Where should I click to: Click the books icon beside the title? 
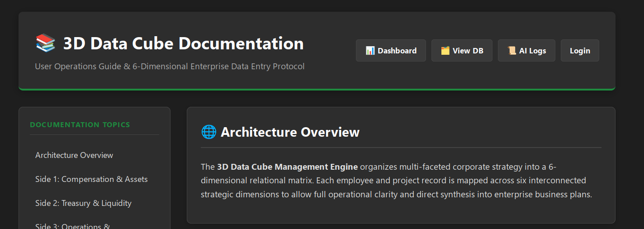45,43
